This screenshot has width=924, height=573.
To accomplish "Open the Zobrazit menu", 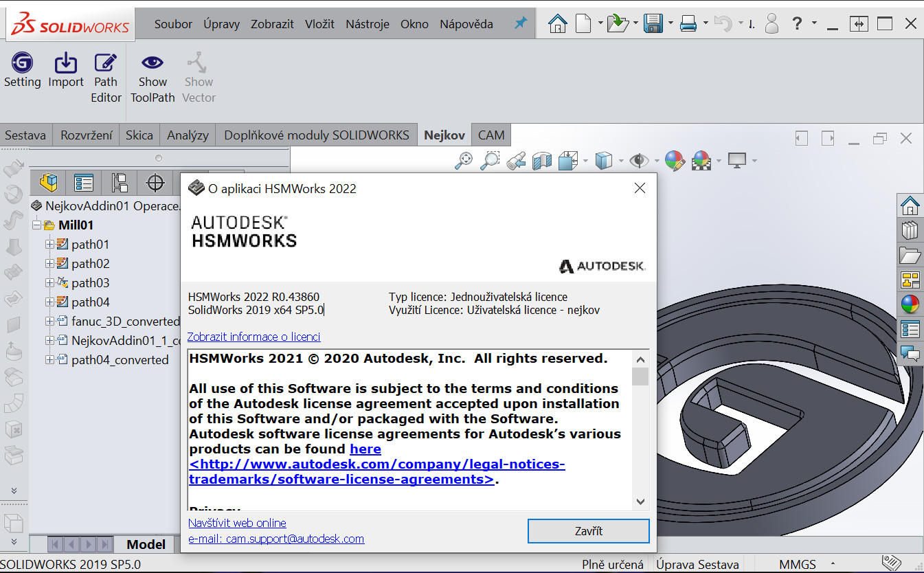I will [x=272, y=24].
